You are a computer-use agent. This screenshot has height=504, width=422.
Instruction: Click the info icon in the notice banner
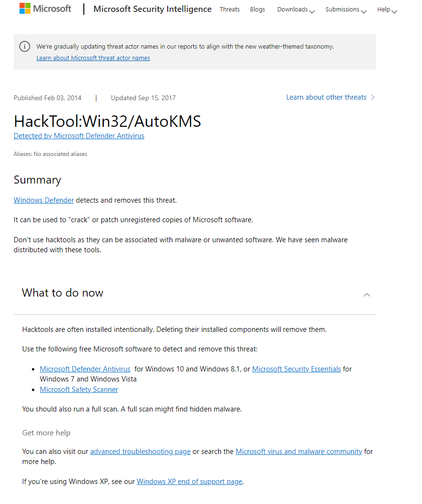pyautogui.click(x=24, y=46)
